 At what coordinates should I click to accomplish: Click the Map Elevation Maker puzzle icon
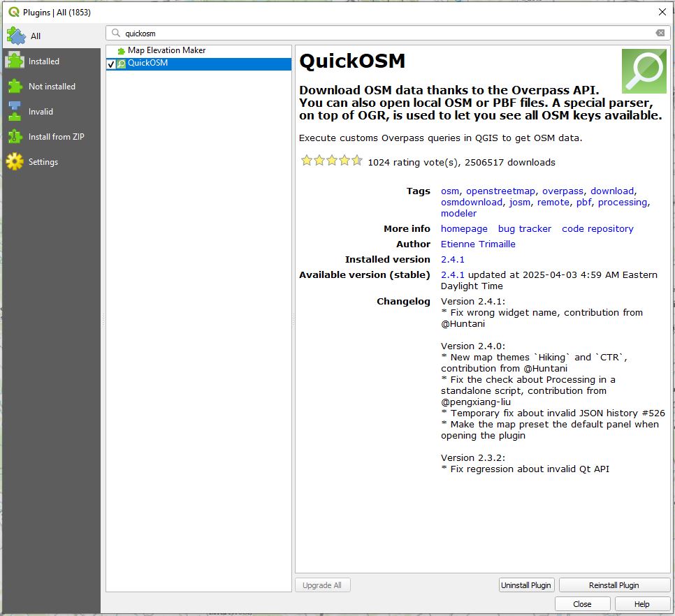122,51
